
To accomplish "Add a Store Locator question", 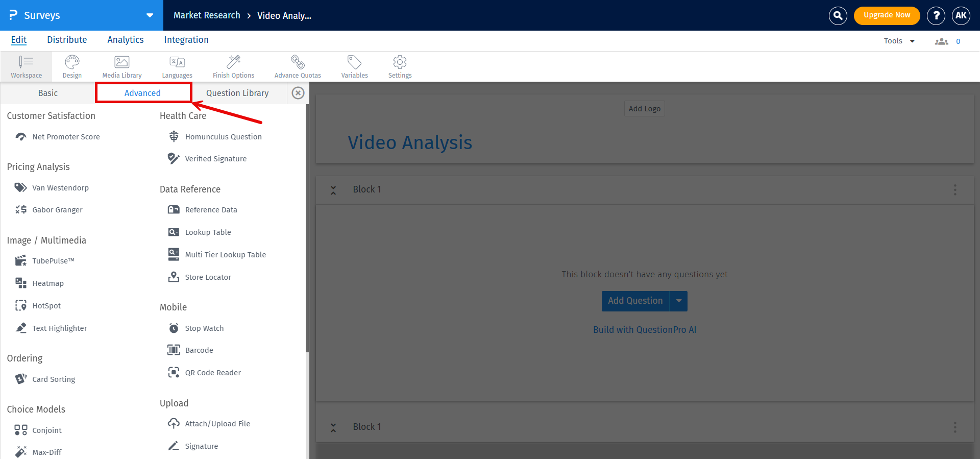I will pyautogui.click(x=200, y=277).
